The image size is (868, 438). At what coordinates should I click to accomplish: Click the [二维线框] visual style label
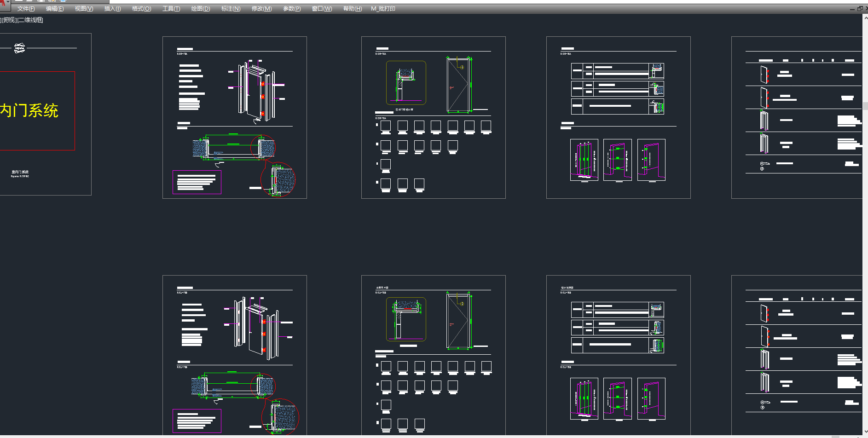[30, 20]
